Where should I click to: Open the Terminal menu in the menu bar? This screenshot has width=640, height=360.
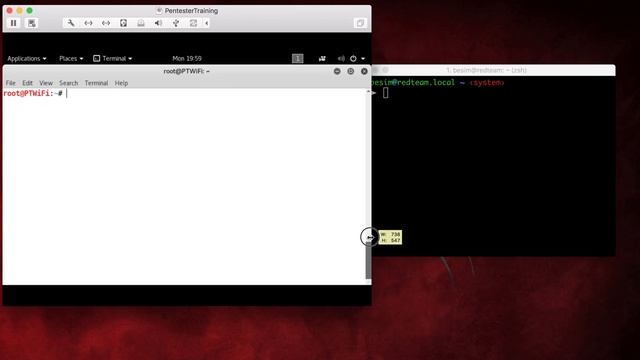click(x=96, y=83)
